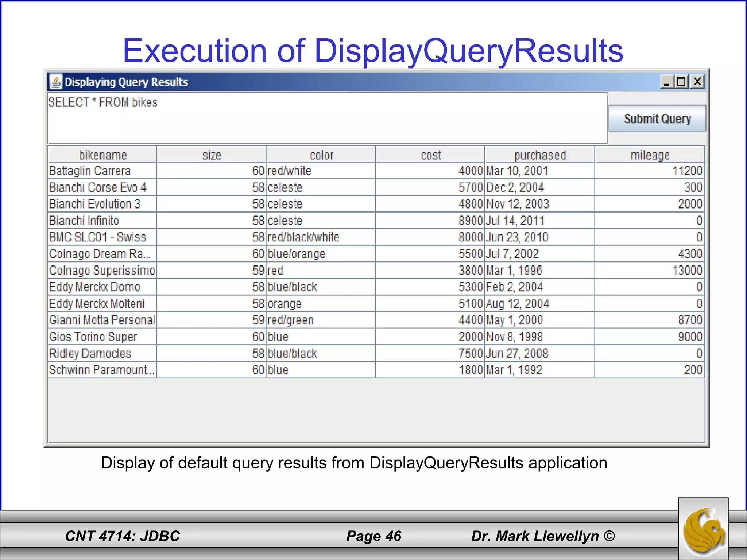Click the Nov 12, 2003 purchased cell
Screen dimensions: 747x560
(x=540, y=204)
